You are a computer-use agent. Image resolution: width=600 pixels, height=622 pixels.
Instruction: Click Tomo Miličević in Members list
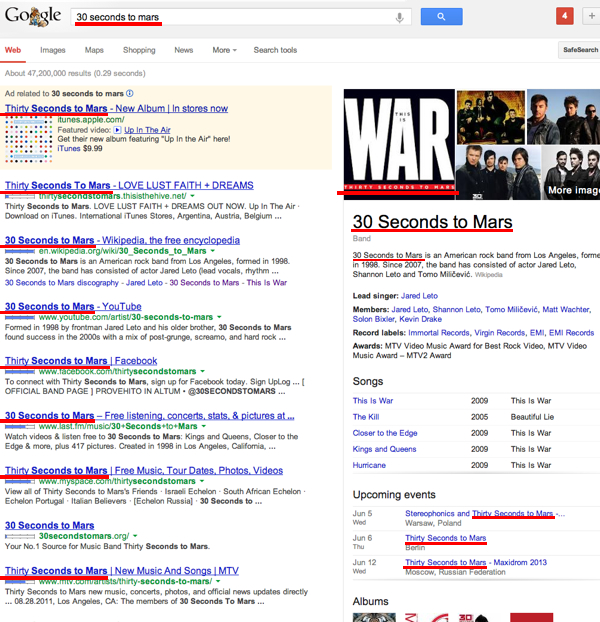tap(512, 309)
